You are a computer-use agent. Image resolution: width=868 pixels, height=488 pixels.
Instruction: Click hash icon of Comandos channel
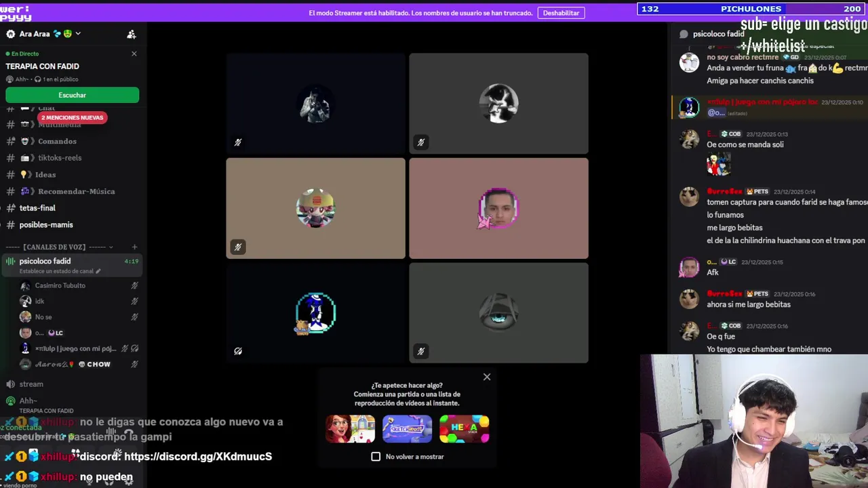(x=10, y=142)
